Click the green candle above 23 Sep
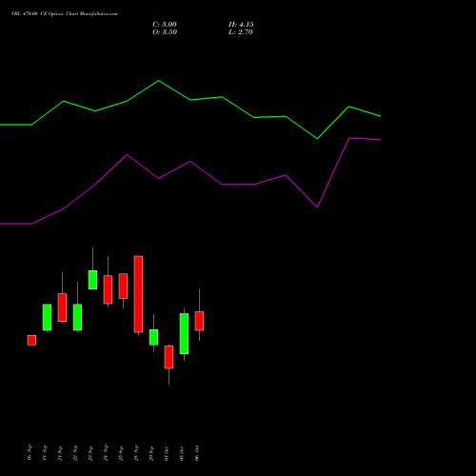Viewport: 476px width, 476px height. coord(92,280)
